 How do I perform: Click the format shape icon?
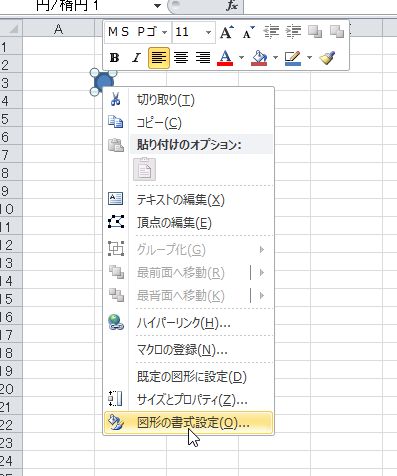coord(116,422)
